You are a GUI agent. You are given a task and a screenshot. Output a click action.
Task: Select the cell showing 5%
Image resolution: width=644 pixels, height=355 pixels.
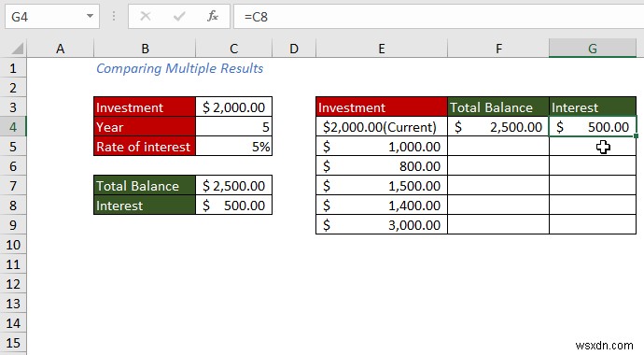(x=233, y=147)
